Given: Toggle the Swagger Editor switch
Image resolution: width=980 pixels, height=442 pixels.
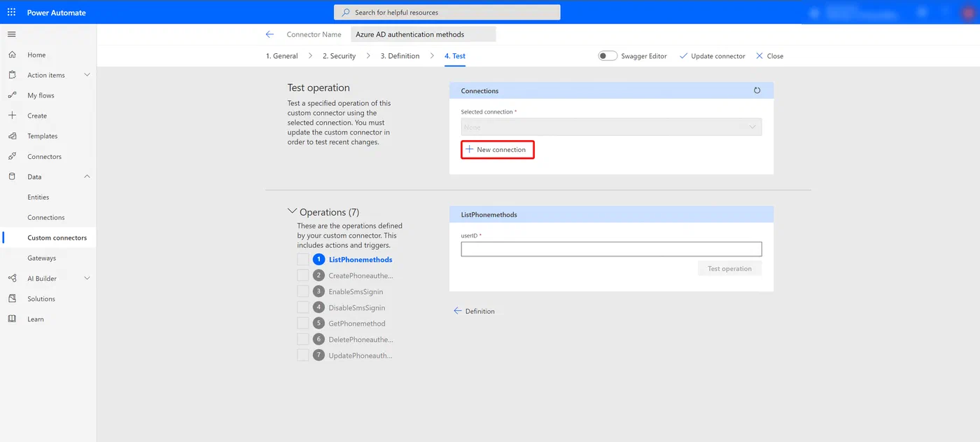Looking at the screenshot, I should tap(608, 56).
